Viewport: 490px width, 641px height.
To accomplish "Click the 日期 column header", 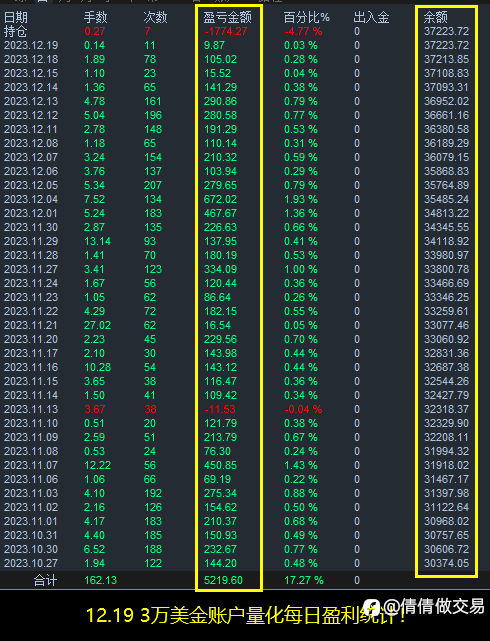I will tap(16, 17).
